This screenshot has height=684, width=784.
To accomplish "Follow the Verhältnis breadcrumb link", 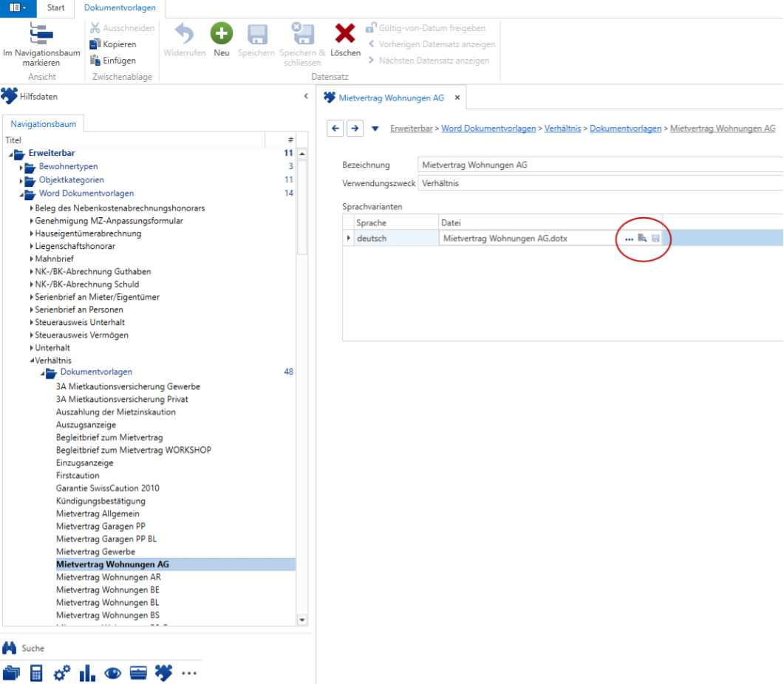I will click(x=562, y=129).
